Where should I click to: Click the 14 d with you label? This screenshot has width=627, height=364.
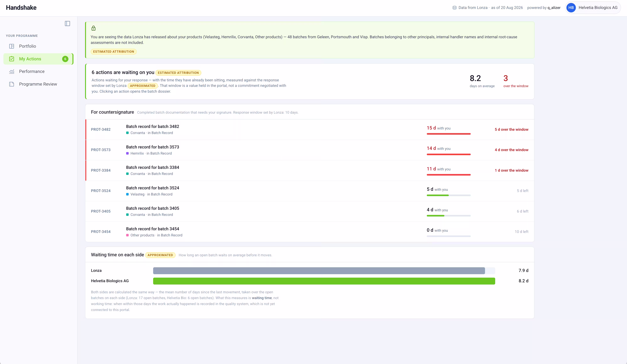(439, 148)
